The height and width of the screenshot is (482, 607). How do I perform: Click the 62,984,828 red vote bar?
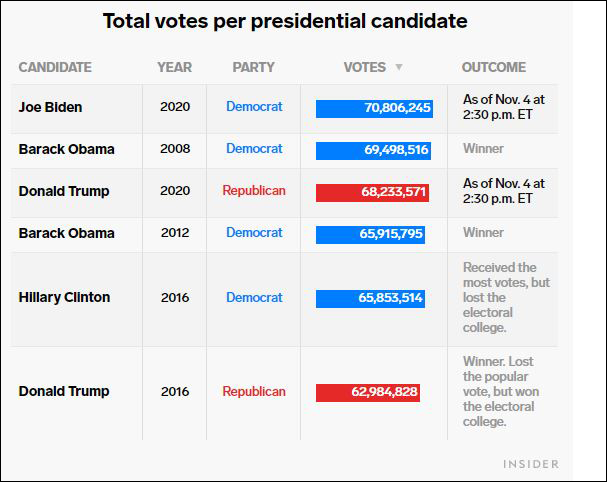[x=367, y=392]
